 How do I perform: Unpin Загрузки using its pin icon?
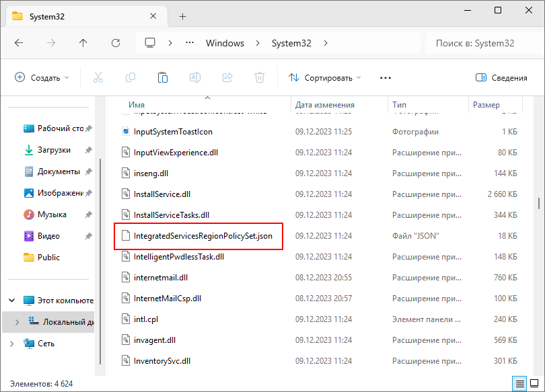(x=89, y=150)
